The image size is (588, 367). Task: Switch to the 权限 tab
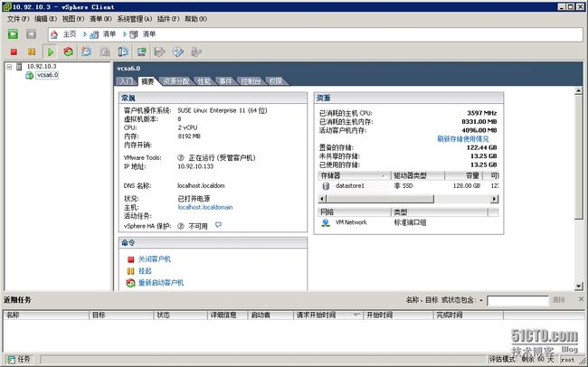(276, 81)
